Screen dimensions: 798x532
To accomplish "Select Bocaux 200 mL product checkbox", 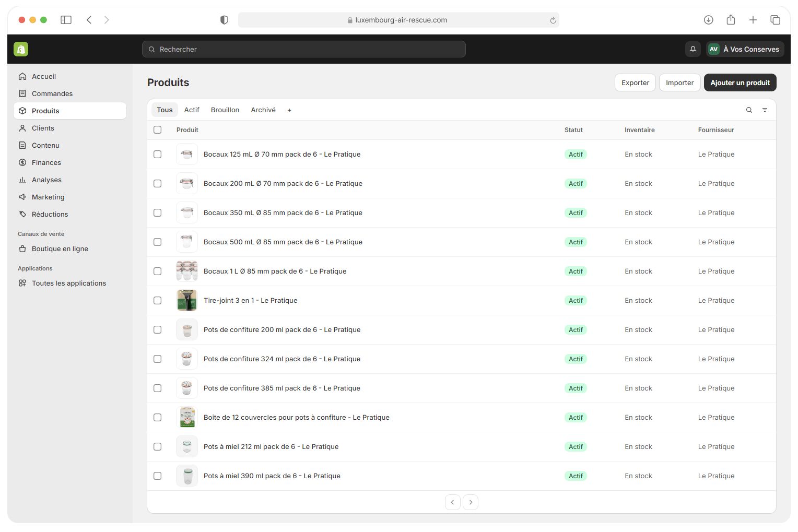I will [x=158, y=184].
